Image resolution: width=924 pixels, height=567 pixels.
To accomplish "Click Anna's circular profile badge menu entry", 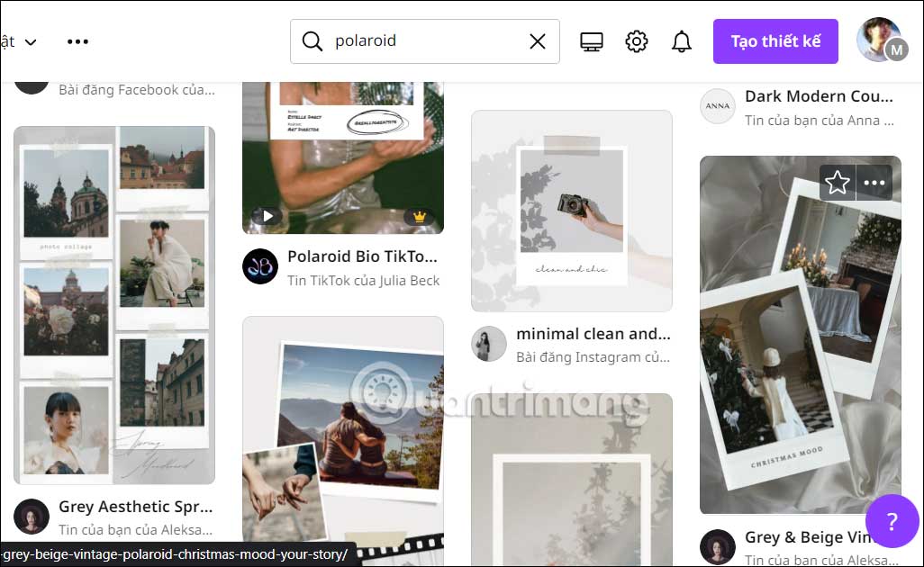I will (x=717, y=106).
